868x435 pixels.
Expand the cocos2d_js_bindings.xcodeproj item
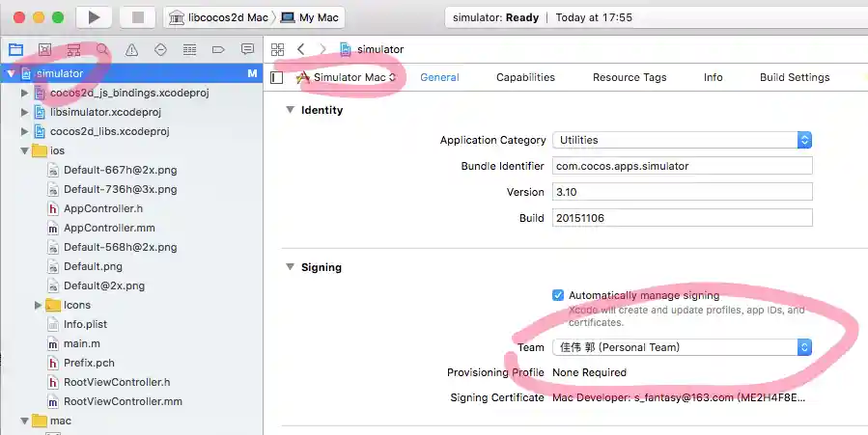25,94
